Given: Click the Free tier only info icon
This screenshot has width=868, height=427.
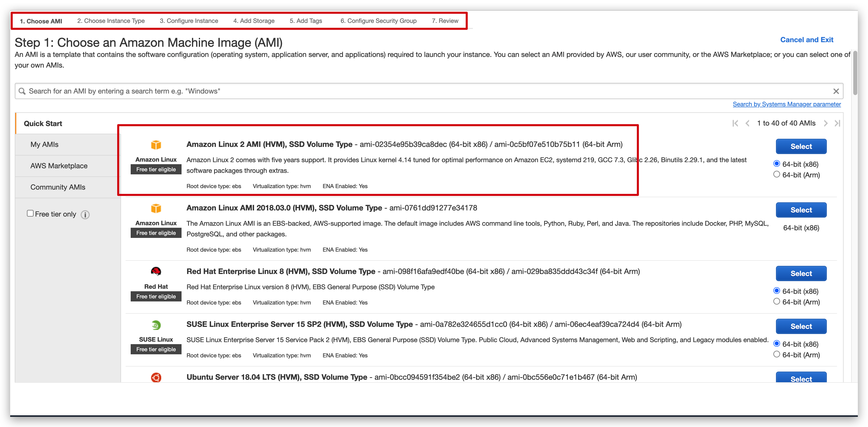Looking at the screenshot, I should (x=85, y=215).
